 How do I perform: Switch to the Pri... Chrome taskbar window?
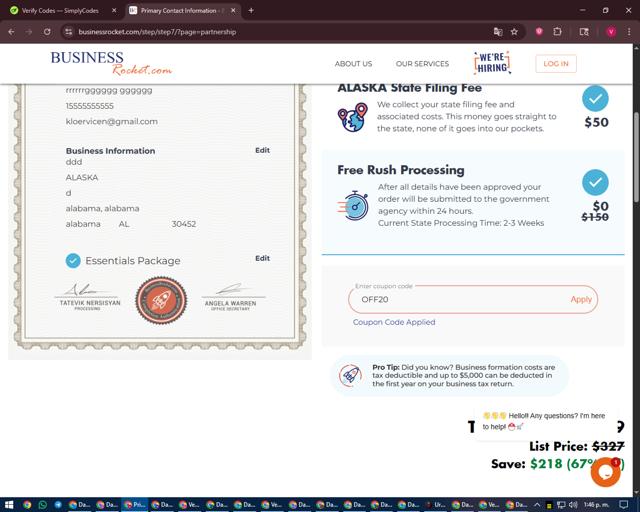tap(134, 505)
